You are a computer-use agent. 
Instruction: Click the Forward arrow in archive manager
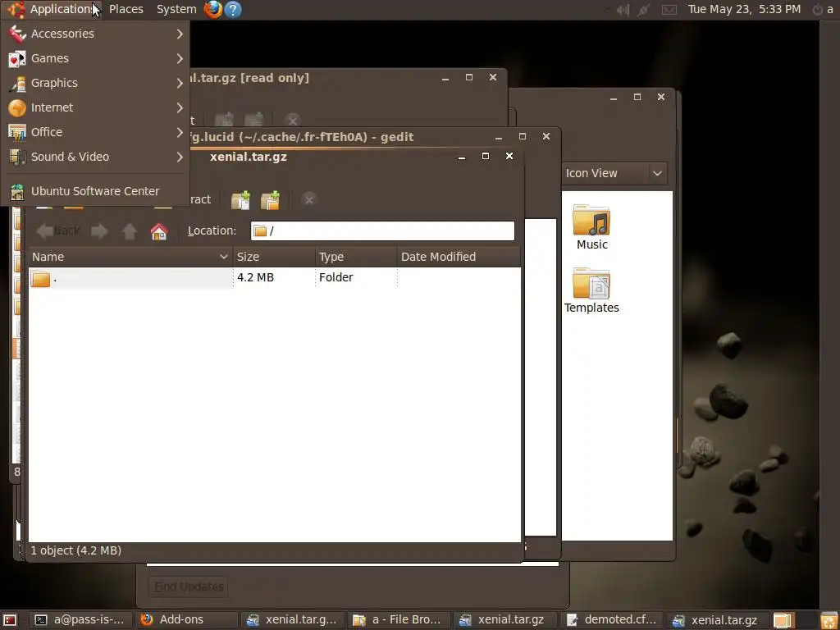click(x=99, y=231)
